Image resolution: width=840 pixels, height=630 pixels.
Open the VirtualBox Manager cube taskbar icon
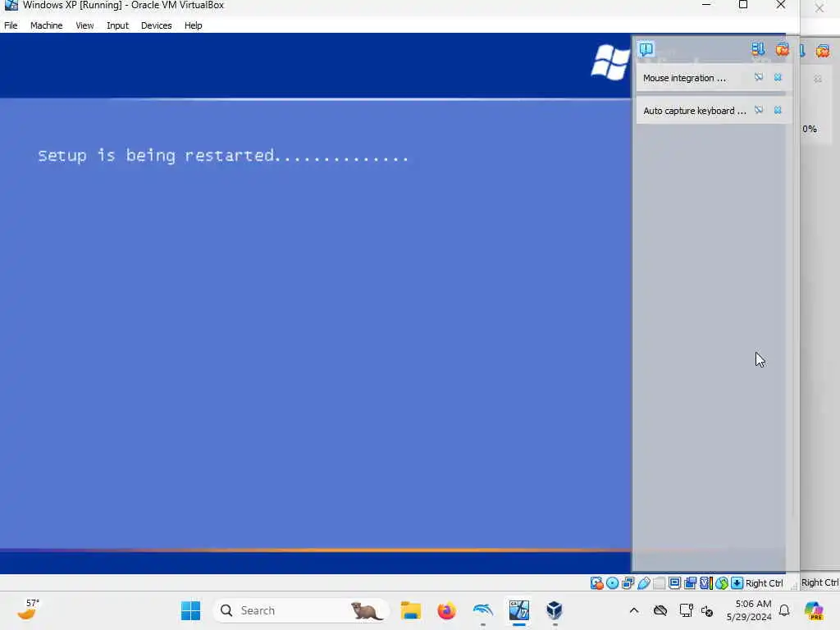(555, 610)
